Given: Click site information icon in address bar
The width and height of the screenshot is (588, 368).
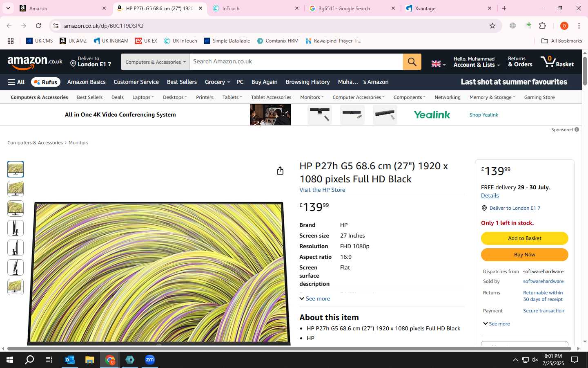Looking at the screenshot, I should (56, 26).
